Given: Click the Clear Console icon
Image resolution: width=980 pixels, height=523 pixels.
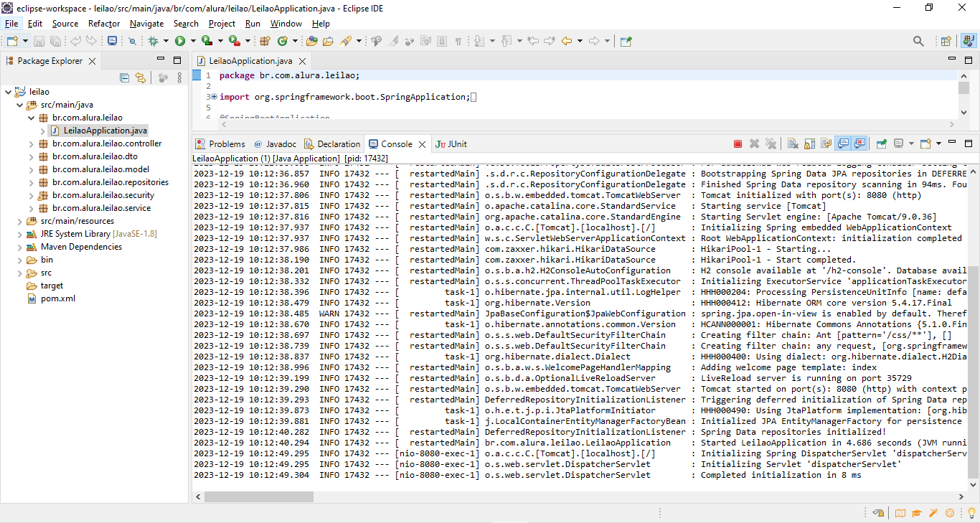Looking at the screenshot, I should 792,143.
